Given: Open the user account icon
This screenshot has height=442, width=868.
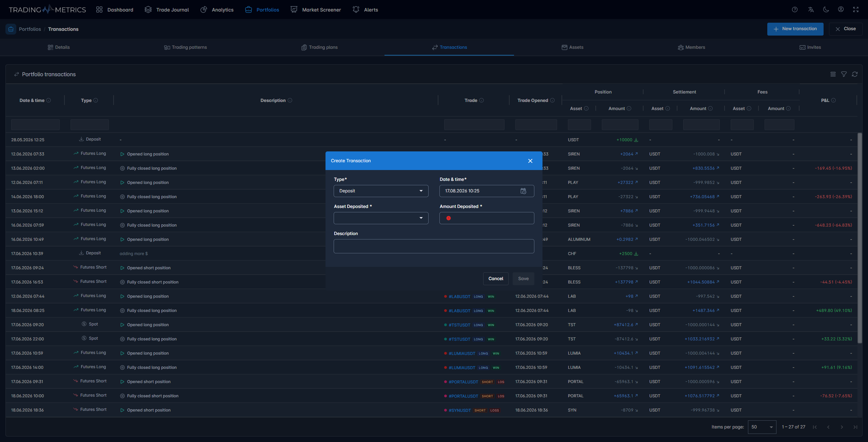Looking at the screenshot, I should [x=841, y=9].
